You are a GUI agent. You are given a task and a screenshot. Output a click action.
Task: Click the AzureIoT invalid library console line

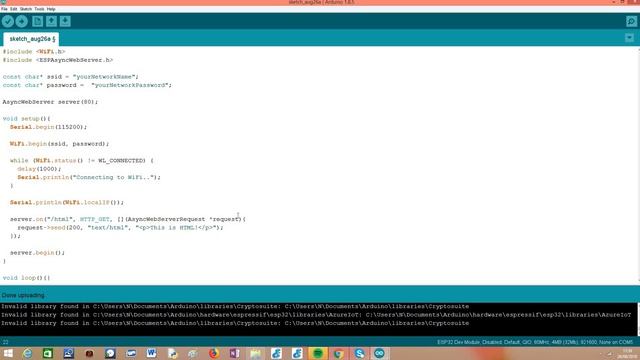316,315
